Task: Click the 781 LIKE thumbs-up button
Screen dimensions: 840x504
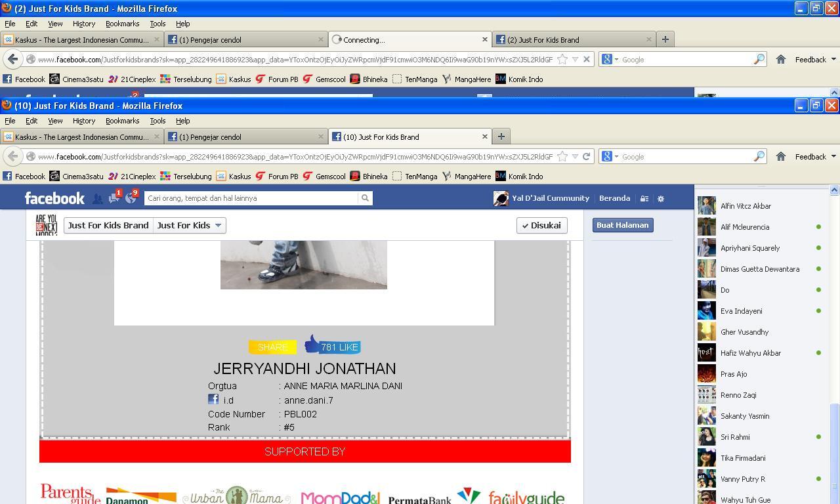Action: (x=332, y=345)
